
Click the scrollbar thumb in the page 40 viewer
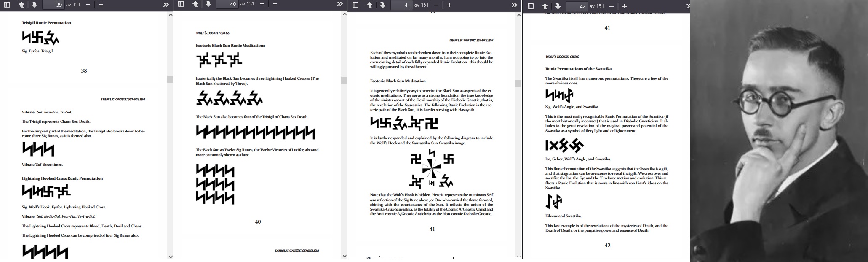coord(344,80)
